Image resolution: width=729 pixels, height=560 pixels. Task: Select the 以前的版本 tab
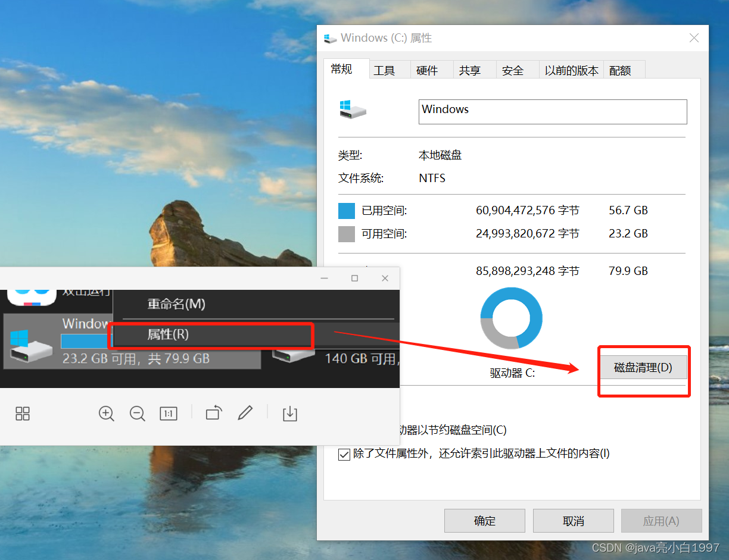(x=571, y=70)
